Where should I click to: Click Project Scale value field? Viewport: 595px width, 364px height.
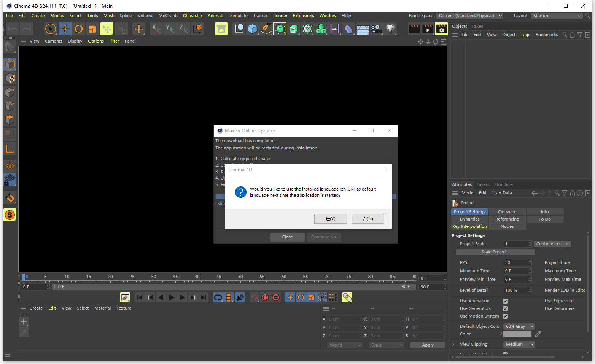point(517,244)
